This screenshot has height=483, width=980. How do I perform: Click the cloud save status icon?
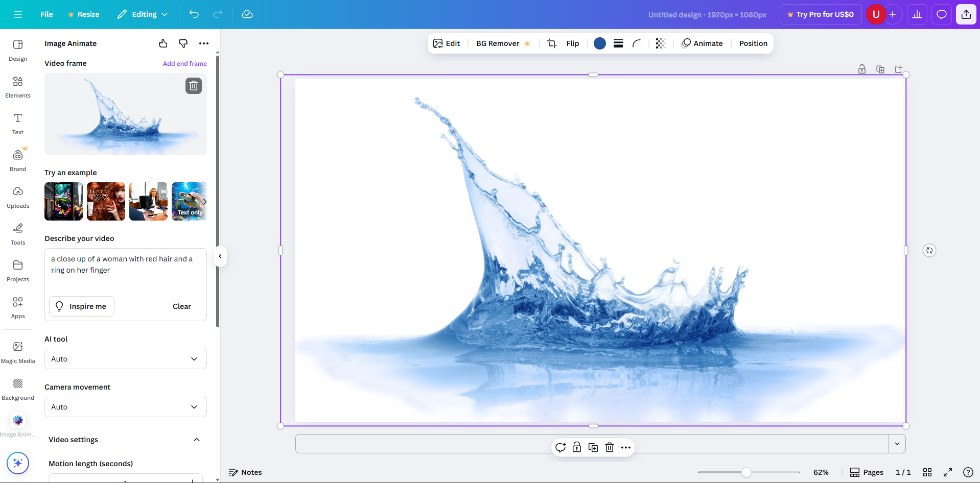tap(247, 14)
